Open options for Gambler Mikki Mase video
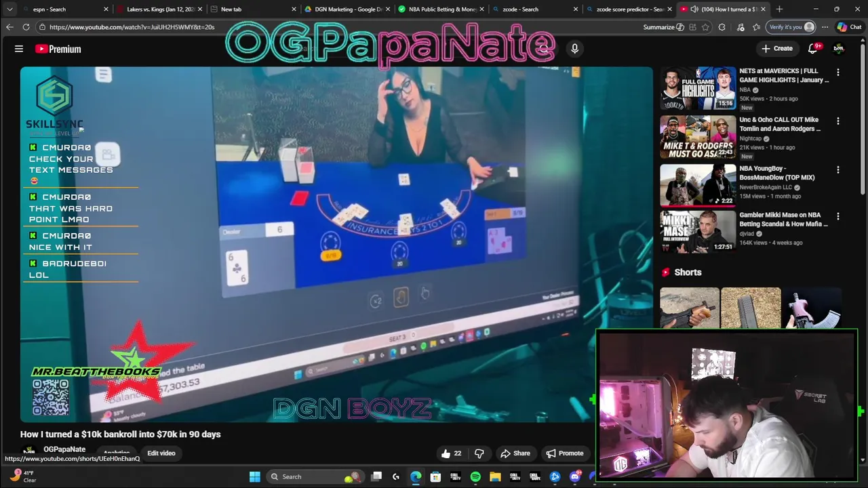 click(838, 216)
